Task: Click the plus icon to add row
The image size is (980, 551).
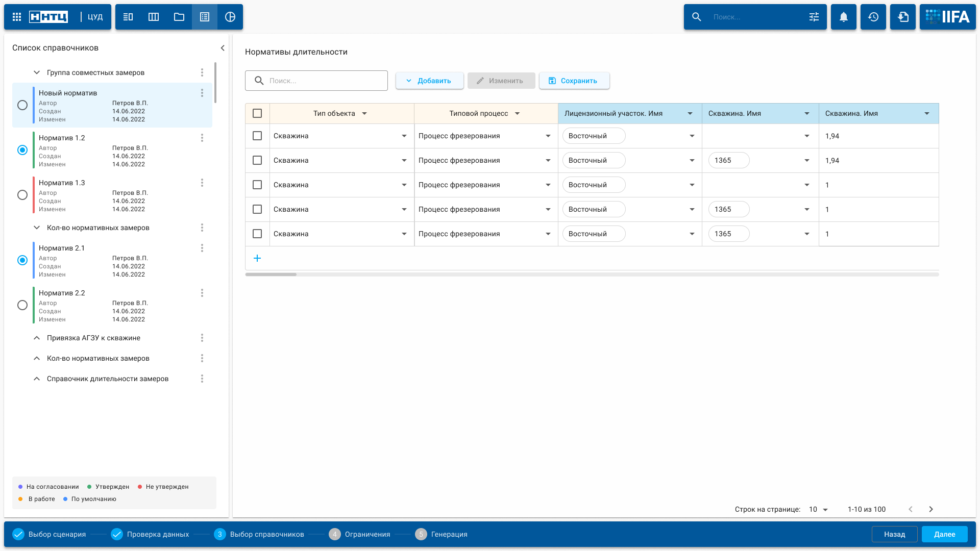Action: 257,258
